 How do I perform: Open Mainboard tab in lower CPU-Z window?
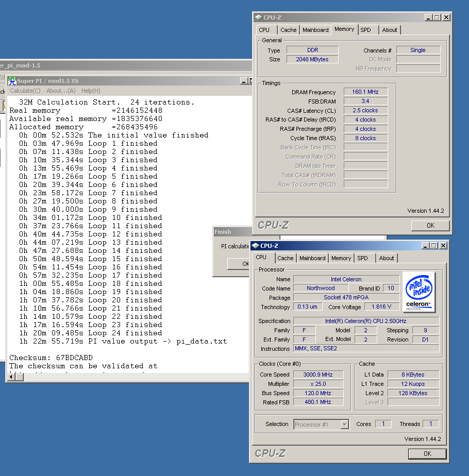click(312, 258)
